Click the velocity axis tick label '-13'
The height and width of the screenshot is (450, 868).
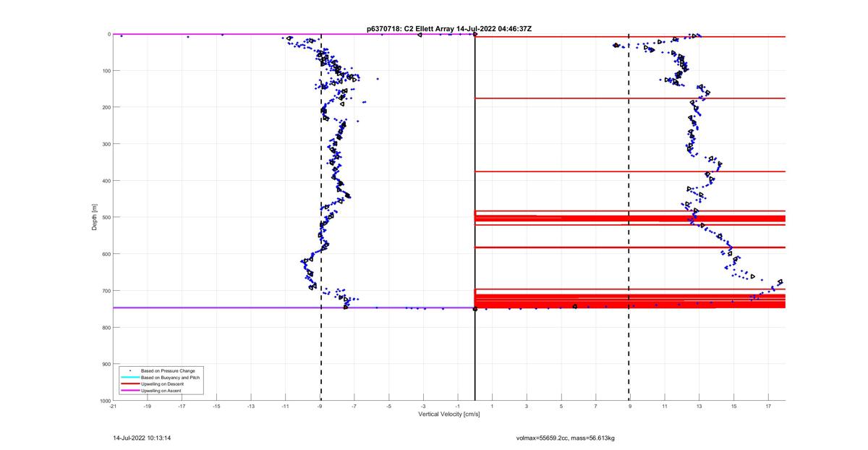coord(251,407)
